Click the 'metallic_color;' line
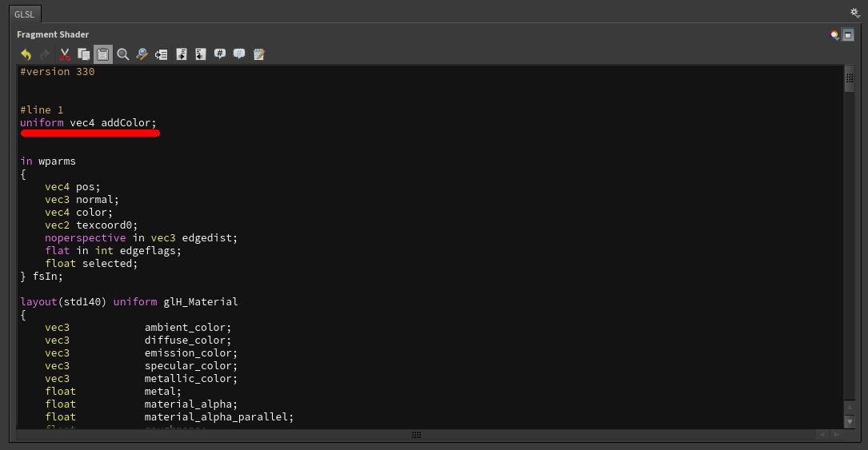The width and height of the screenshot is (868, 450). (x=141, y=379)
